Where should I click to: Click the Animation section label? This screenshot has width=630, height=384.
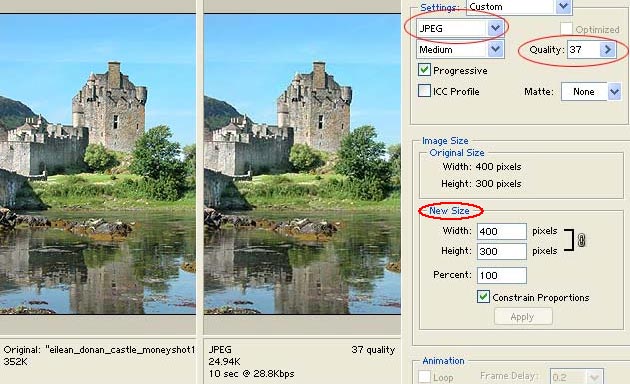pyautogui.click(x=443, y=361)
